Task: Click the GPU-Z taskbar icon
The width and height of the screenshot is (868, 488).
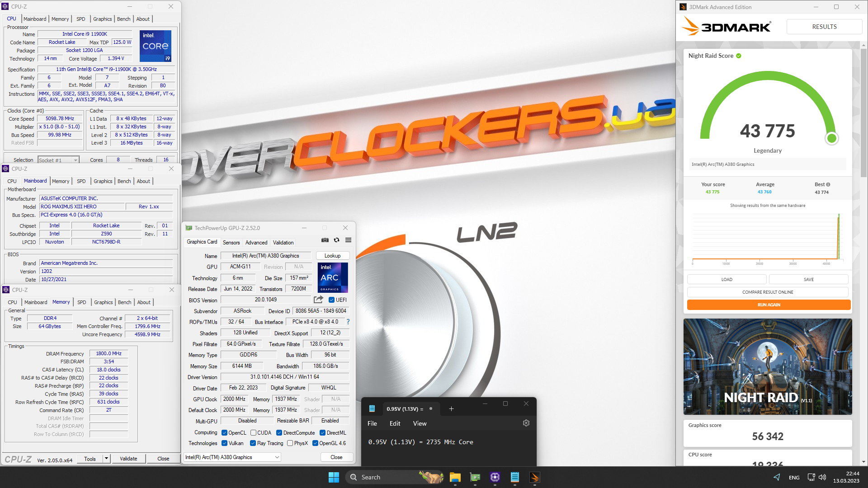Action: coord(475,477)
